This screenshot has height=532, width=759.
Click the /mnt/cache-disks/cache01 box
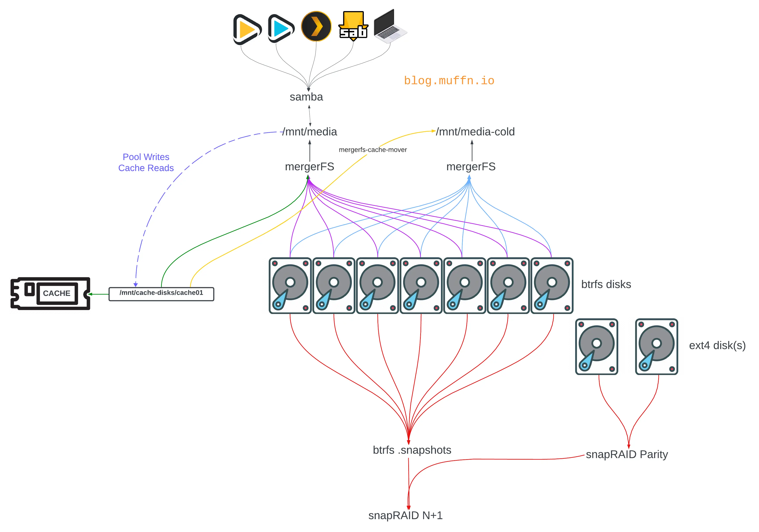click(161, 294)
